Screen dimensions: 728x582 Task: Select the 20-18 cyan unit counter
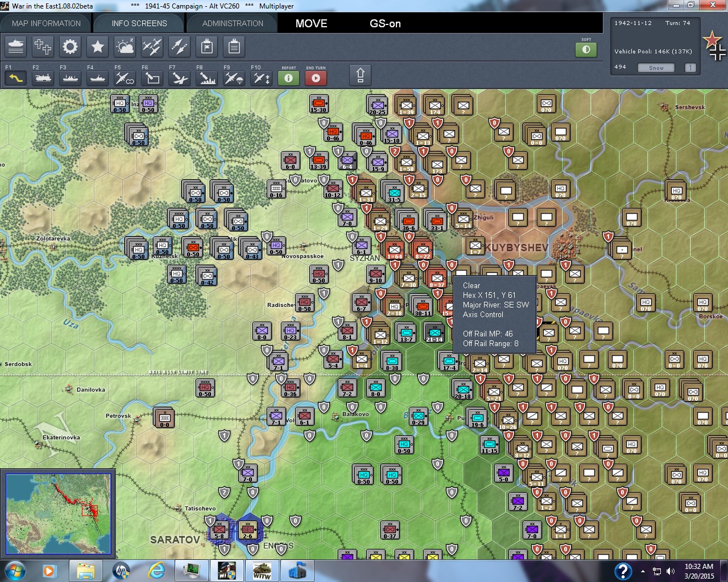point(462,389)
